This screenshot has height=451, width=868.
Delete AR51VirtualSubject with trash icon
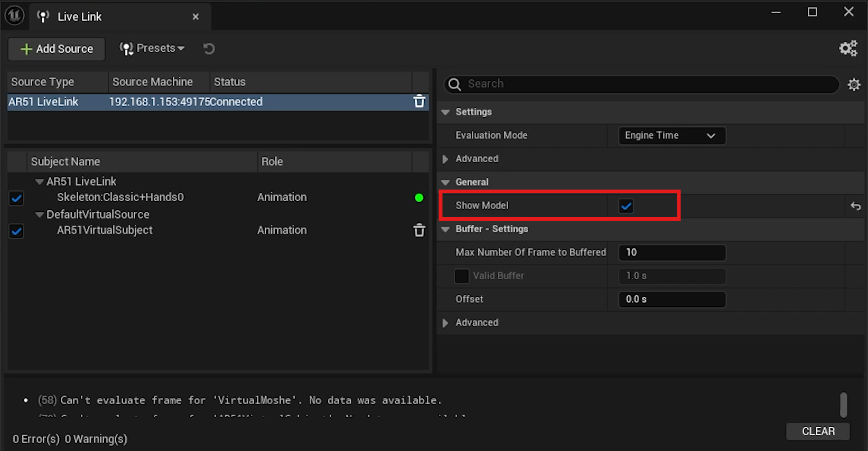(x=419, y=230)
